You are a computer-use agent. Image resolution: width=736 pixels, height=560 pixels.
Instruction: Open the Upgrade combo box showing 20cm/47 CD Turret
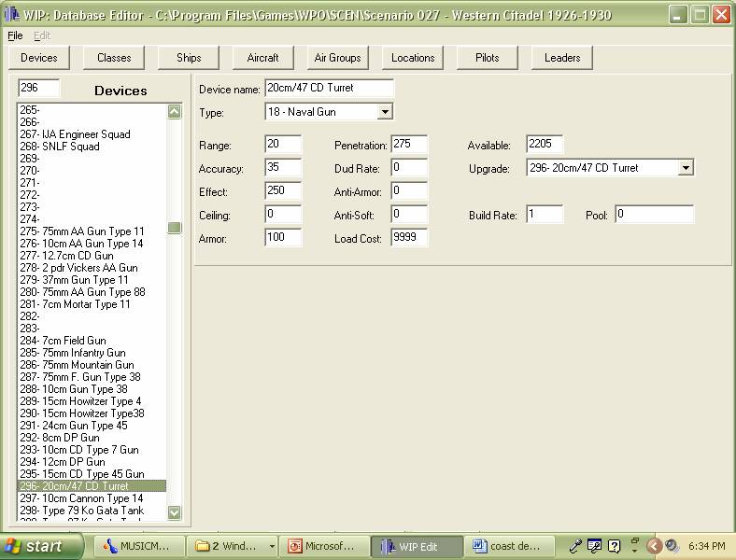(x=610, y=168)
